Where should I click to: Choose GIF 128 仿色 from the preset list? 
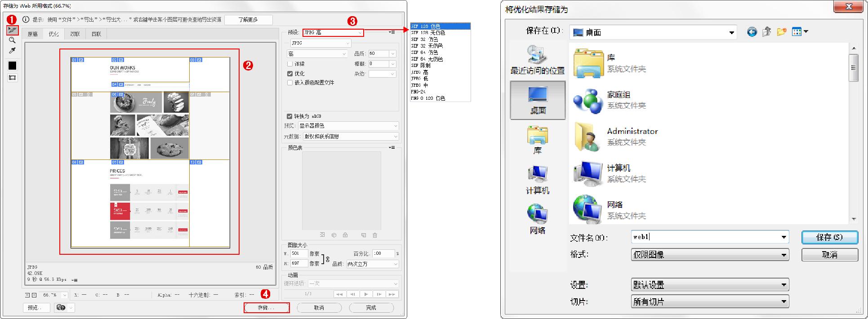pyautogui.click(x=440, y=26)
